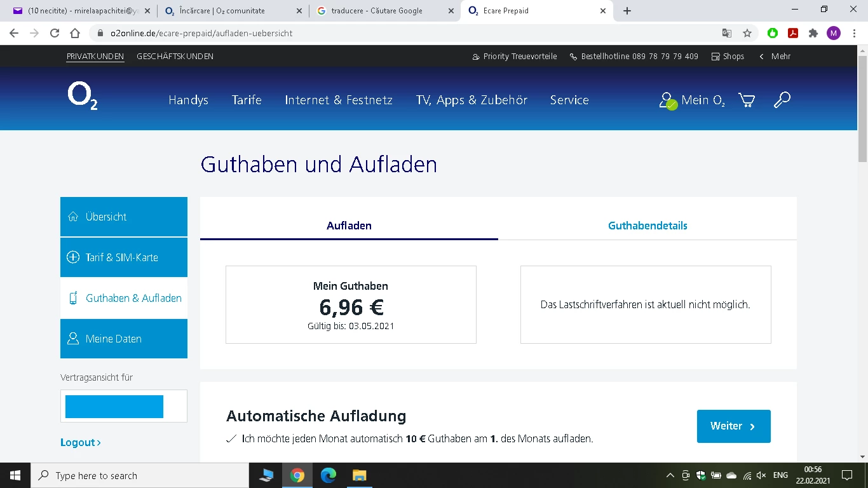This screenshot has height=488, width=868.
Task: Bookmark this page with the star icon
Action: click(x=747, y=33)
